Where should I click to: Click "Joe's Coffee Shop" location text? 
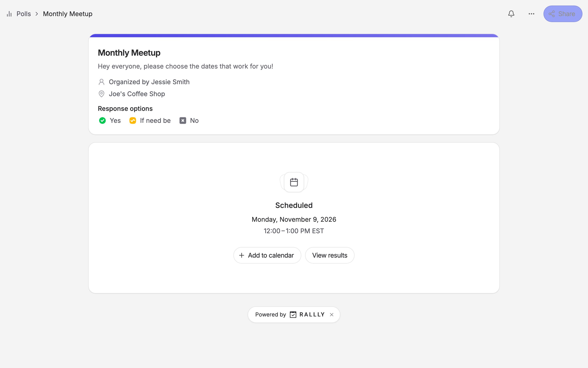137,94
